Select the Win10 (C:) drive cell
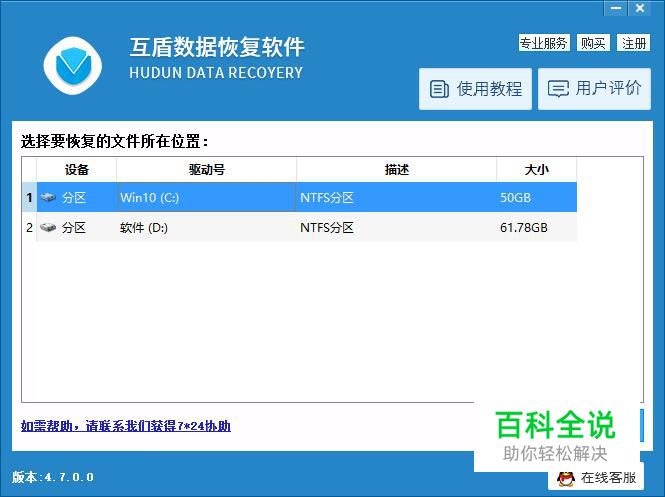The height and width of the screenshot is (497, 665). coord(207,197)
